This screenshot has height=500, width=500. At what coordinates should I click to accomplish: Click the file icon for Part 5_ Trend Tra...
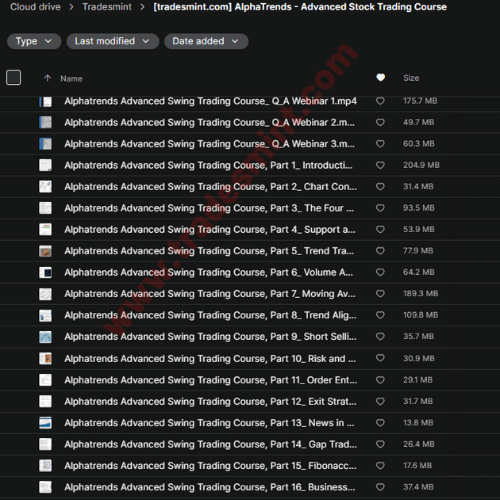pos(45,251)
